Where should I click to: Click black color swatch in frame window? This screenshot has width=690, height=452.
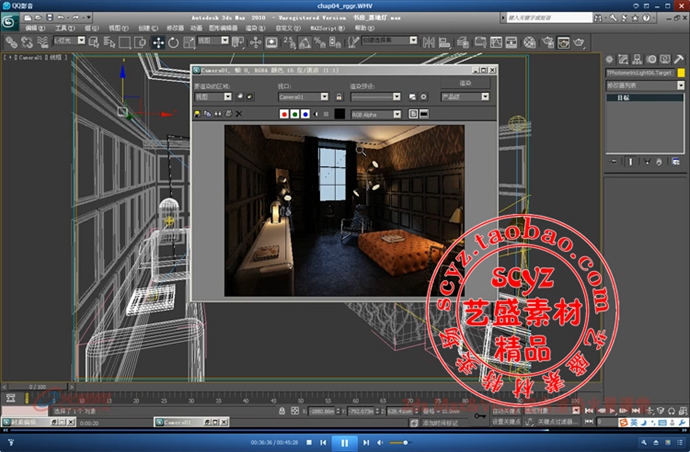pyautogui.click(x=340, y=114)
